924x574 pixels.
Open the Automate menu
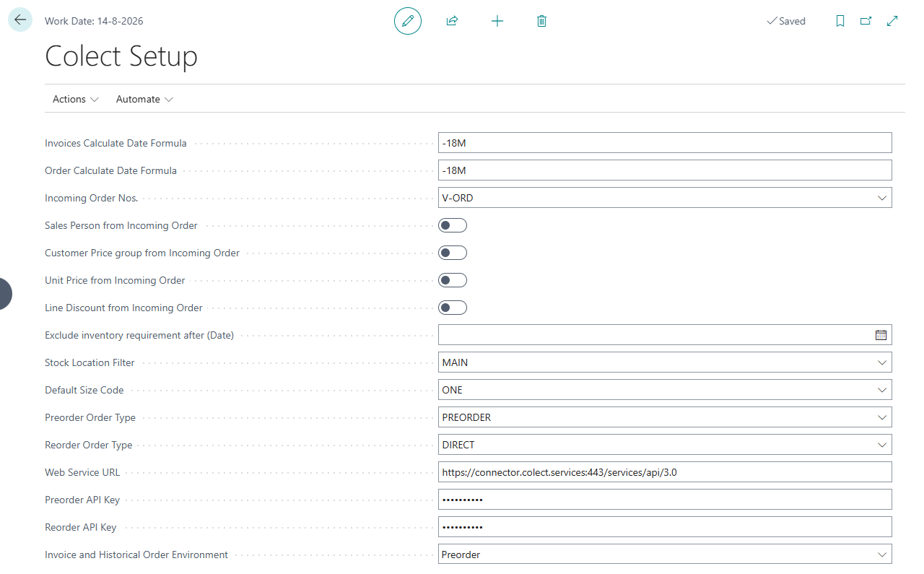point(144,99)
